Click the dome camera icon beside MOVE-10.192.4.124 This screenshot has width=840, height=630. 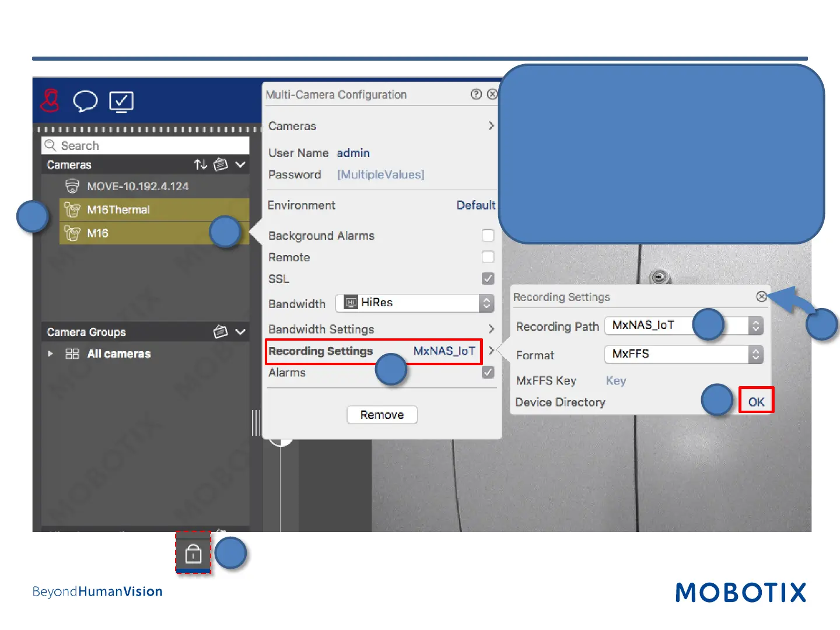pyautogui.click(x=72, y=186)
